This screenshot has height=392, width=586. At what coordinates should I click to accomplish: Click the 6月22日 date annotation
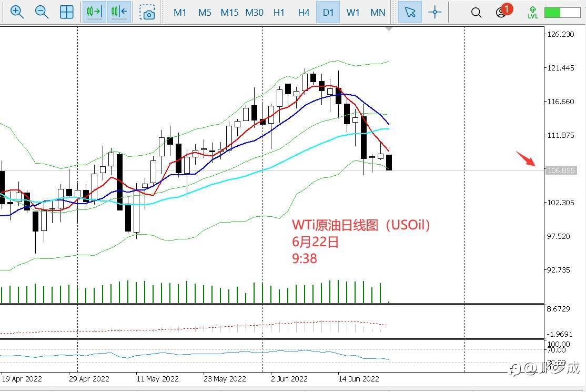coord(315,242)
